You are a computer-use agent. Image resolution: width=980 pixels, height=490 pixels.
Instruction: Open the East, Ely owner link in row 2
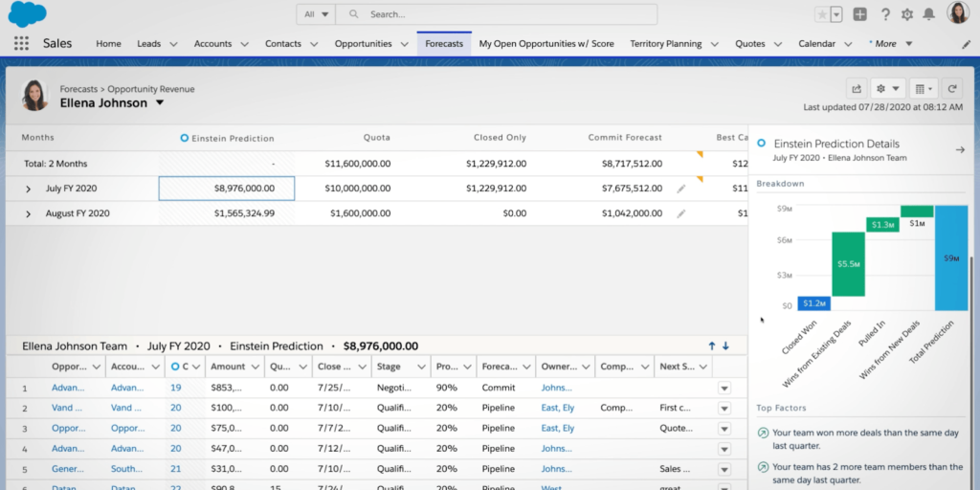558,408
